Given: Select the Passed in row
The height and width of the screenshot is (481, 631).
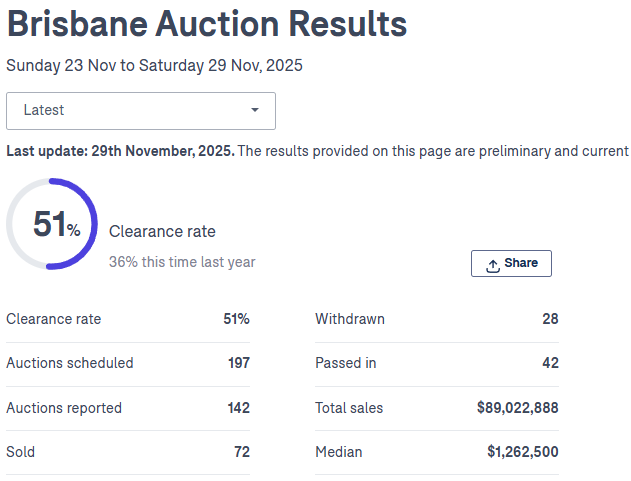Looking at the screenshot, I should click(436, 363).
